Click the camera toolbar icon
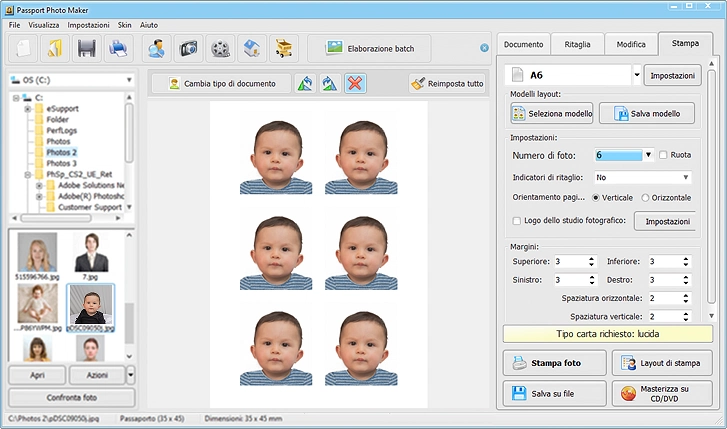The image size is (727, 429). 188,48
